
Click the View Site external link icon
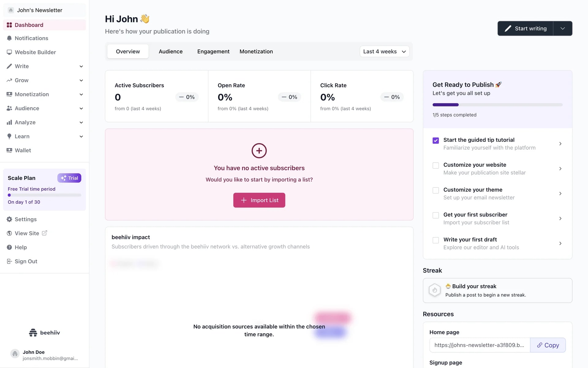click(x=44, y=233)
